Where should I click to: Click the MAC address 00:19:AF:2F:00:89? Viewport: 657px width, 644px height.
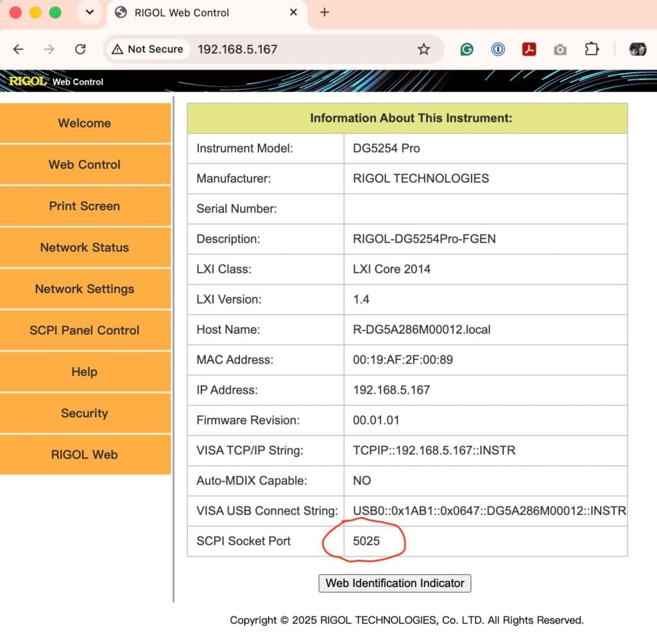[x=403, y=360]
